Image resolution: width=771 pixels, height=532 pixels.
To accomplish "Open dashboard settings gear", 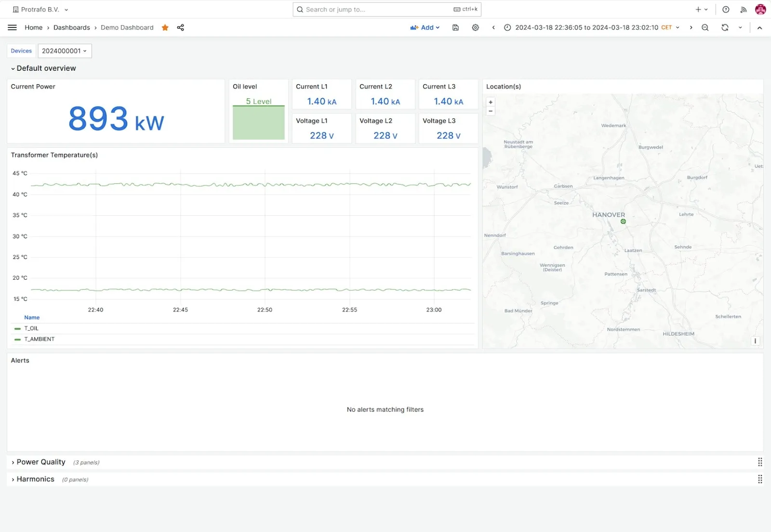I will click(x=475, y=27).
